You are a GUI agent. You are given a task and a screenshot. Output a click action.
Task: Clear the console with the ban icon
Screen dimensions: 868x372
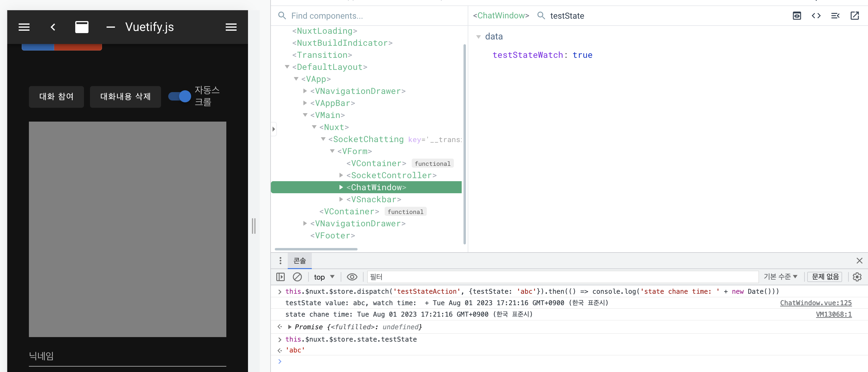(297, 277)
